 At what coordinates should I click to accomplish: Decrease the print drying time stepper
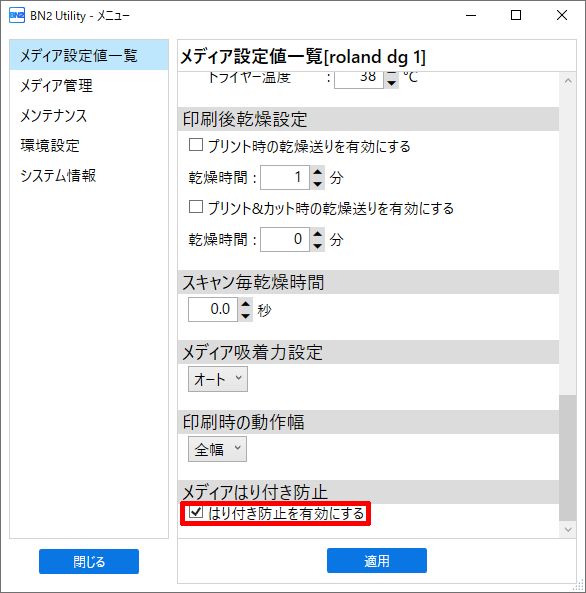[317, 184]
